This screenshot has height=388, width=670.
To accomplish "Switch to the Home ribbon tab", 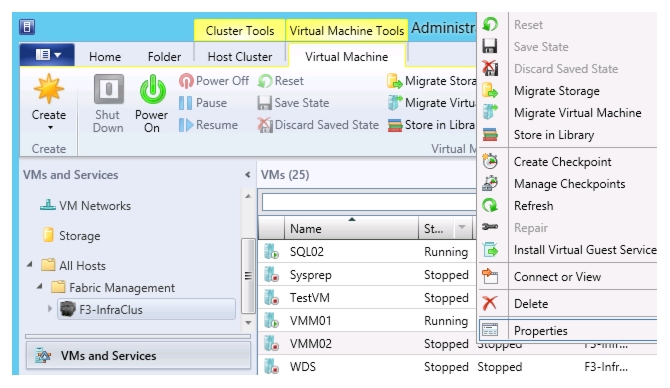I will pyautogui.click(x=105, y=57).
